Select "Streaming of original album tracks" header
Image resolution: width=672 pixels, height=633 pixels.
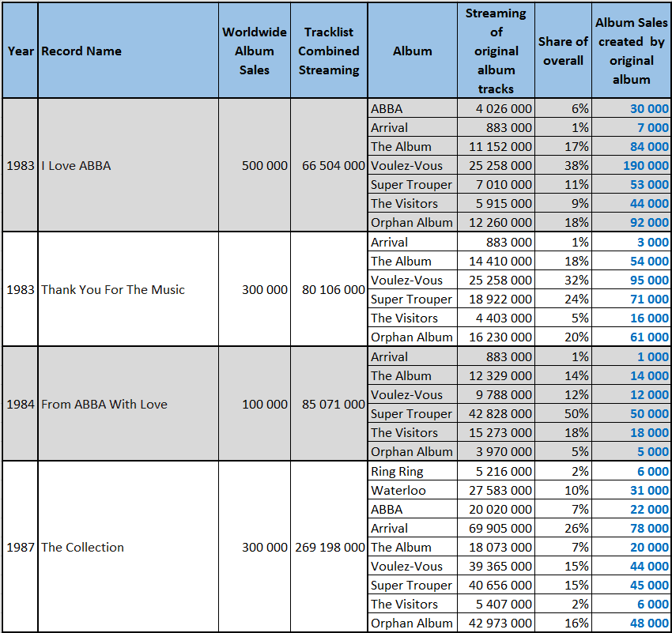point(496,51)
